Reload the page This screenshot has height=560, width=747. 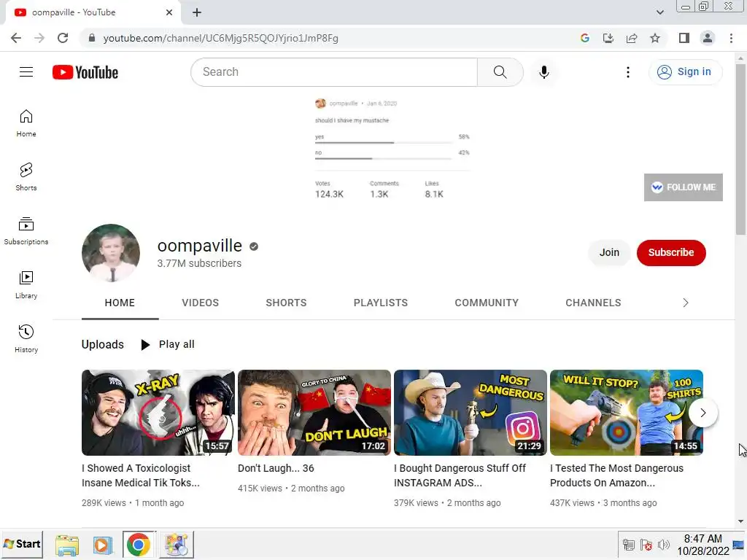(63, 38)
